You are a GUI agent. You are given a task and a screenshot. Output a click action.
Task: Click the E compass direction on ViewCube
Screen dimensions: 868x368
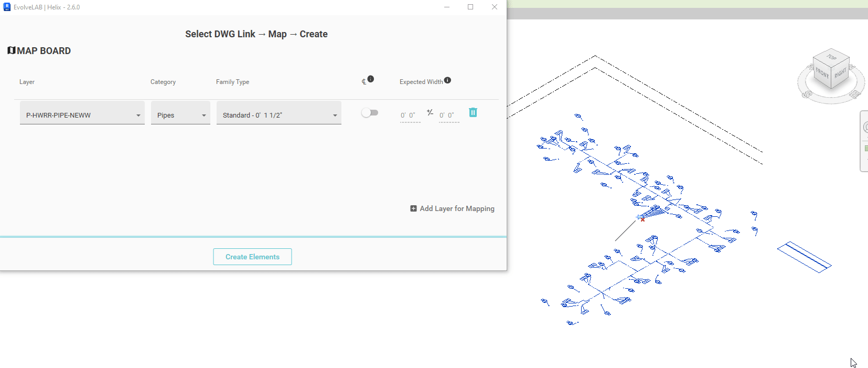tap(855, 94)
